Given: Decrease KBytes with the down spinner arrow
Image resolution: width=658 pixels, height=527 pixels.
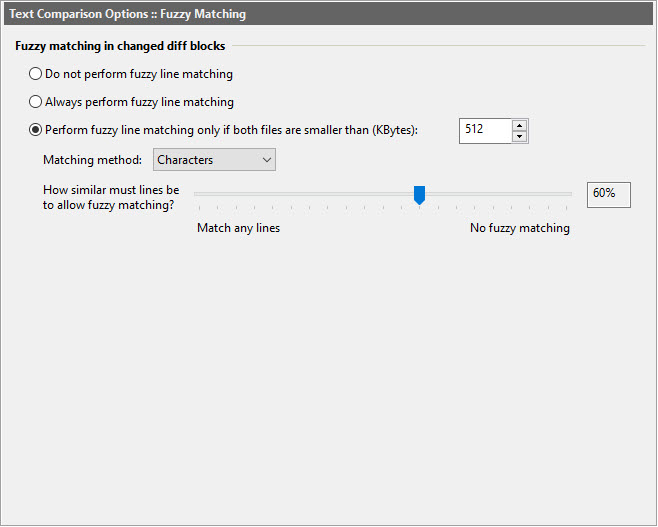Looking at the screenshot, I should click(x=519, y=137).
